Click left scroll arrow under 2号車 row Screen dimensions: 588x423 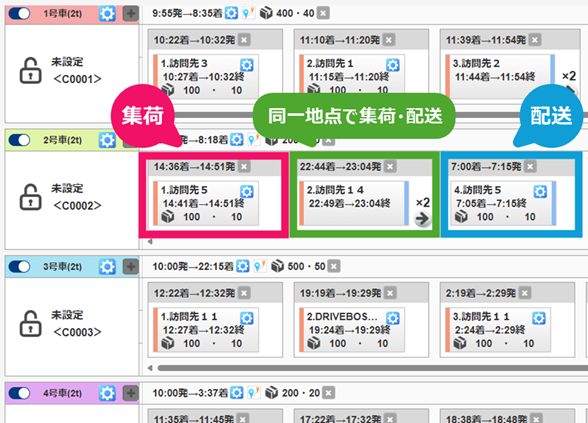[x=150, y=242]
